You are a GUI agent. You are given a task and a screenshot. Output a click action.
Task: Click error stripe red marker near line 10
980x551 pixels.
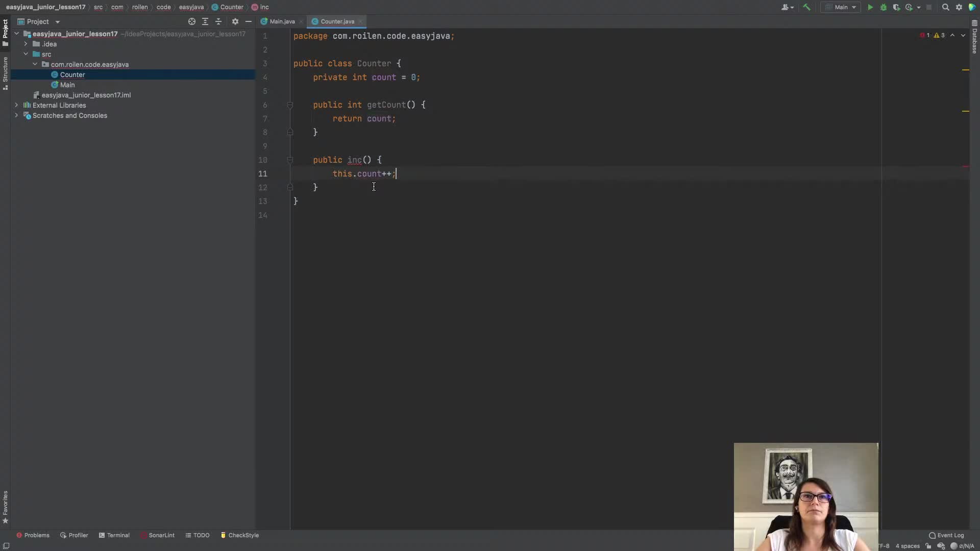(x=966, y=166)
